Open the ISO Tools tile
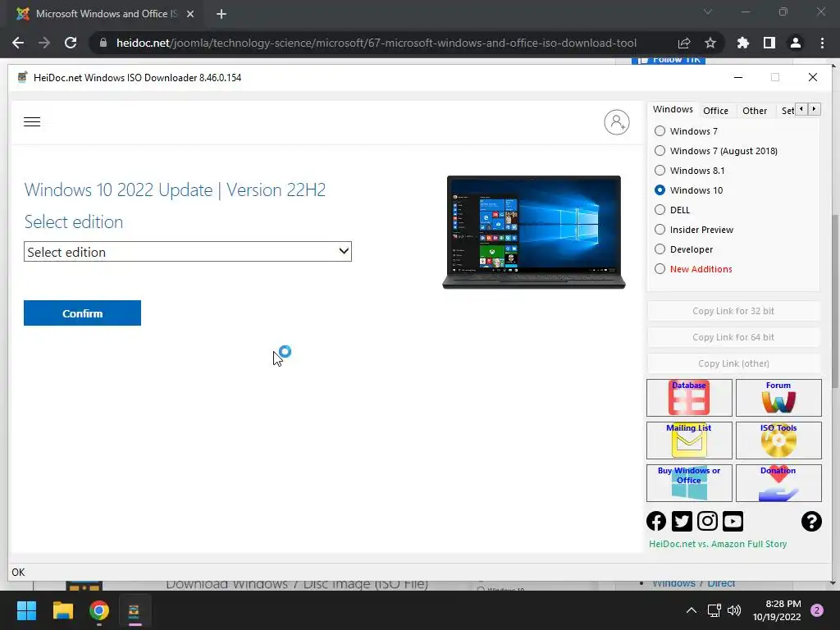This screenshot has width=840, height=630. [778, 441]
